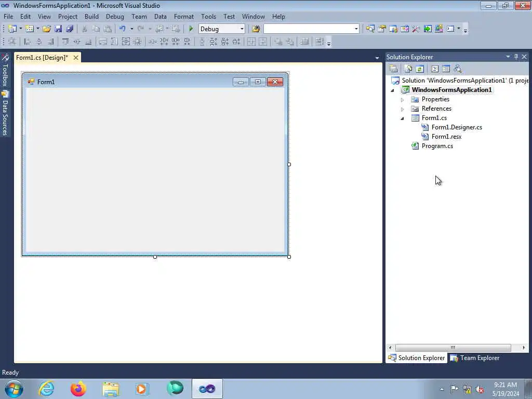Screen dimensions: 532x399
Task: Open Windows Start menu orb
Action: (x=14, y=389)
